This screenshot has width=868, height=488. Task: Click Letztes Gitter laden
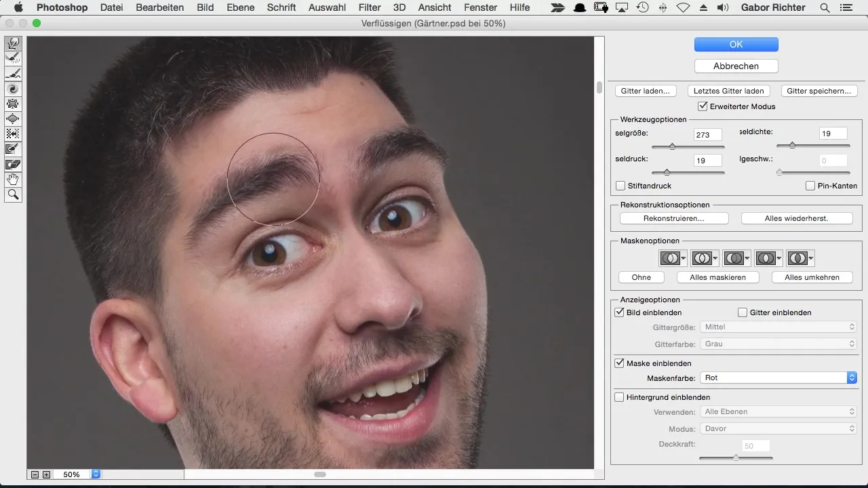pos(729,91)
